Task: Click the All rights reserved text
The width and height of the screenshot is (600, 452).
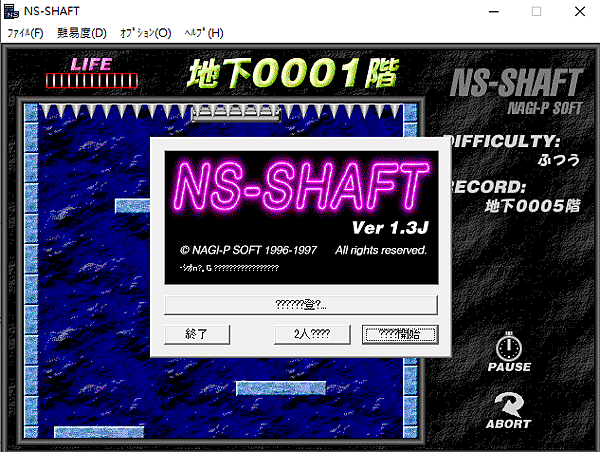Action: click(x=381, y=250)
